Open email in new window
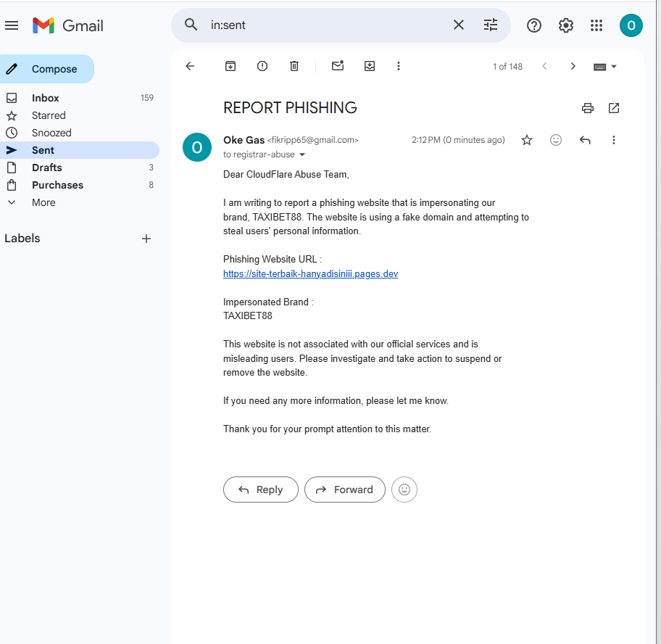 (x=614, y=108)
